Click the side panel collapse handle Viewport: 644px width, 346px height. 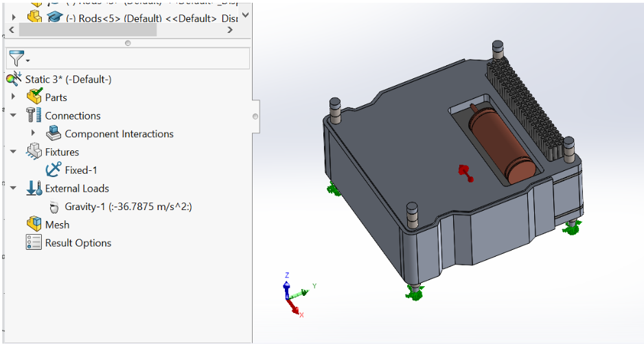tap(255, 117)
